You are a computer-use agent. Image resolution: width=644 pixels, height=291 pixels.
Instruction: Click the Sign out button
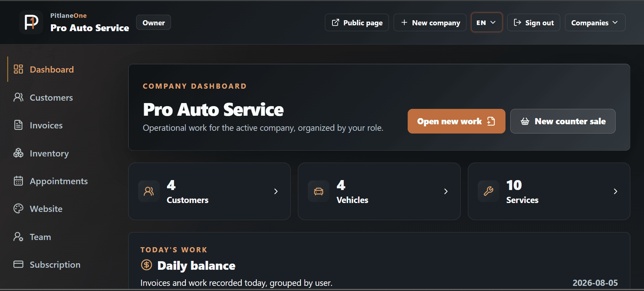pos(534,23)
